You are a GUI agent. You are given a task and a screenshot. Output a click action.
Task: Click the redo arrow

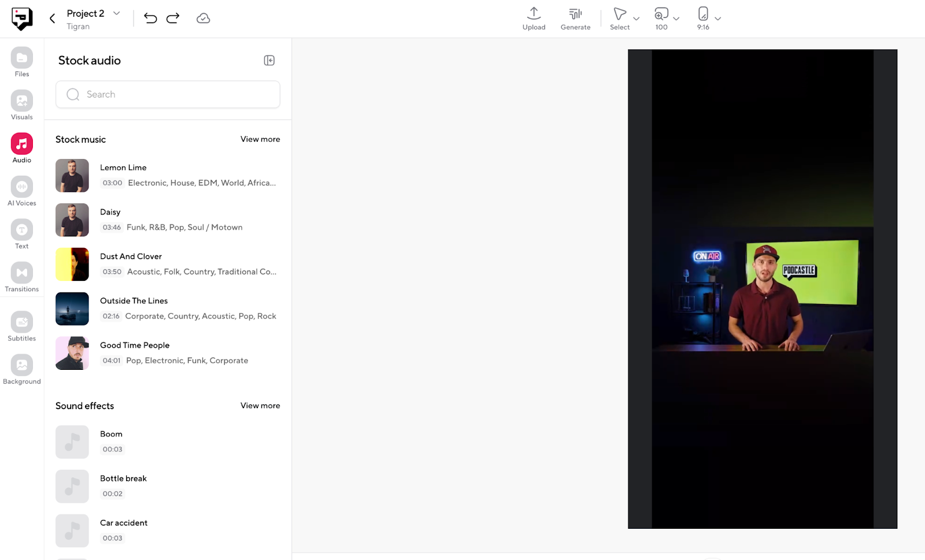pos(173,18)
